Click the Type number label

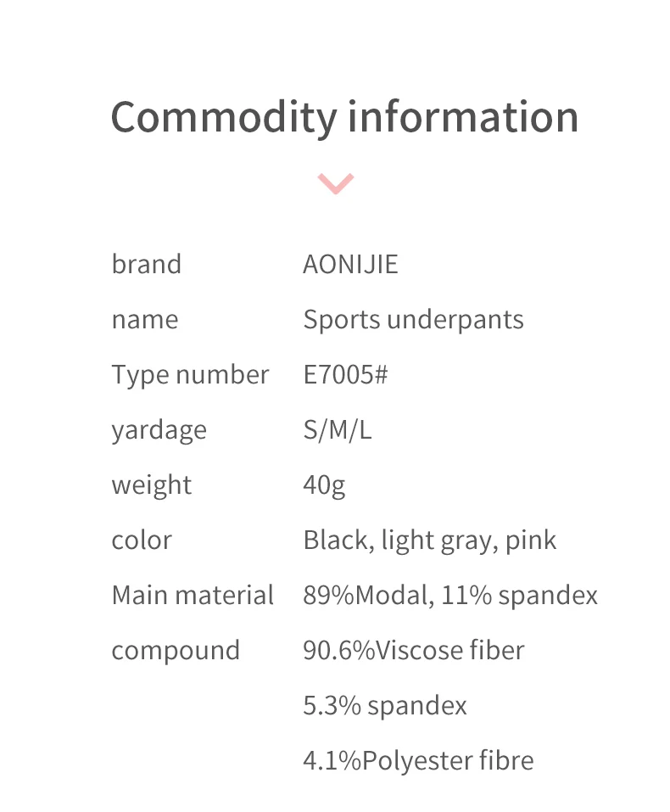(190, 375)
